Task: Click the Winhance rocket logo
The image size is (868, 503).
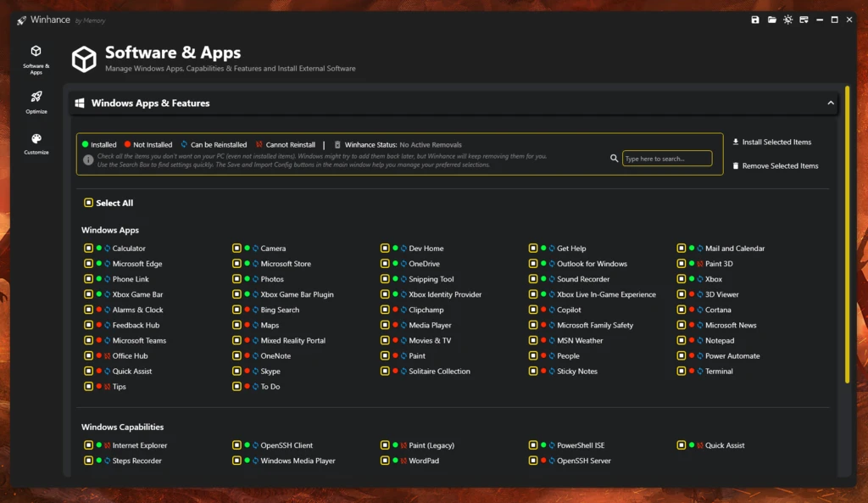Action: click(x=21, y=20)
